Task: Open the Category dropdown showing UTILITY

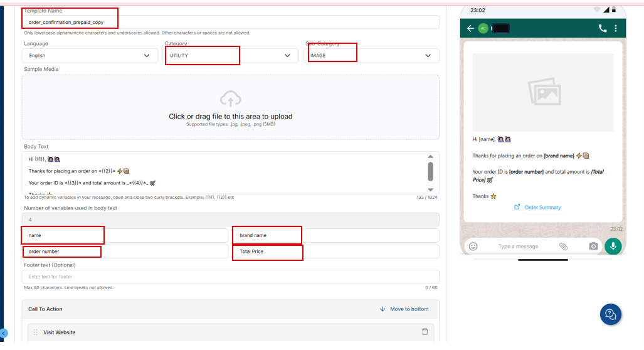Action: coord(231,55)
